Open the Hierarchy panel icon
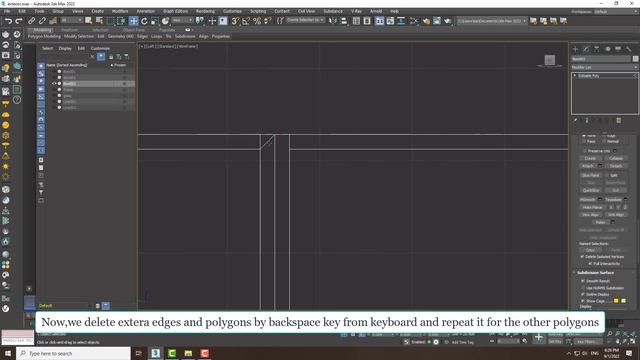Image resolution: width=640 pixels, height=360 pixels. [597, 49]
